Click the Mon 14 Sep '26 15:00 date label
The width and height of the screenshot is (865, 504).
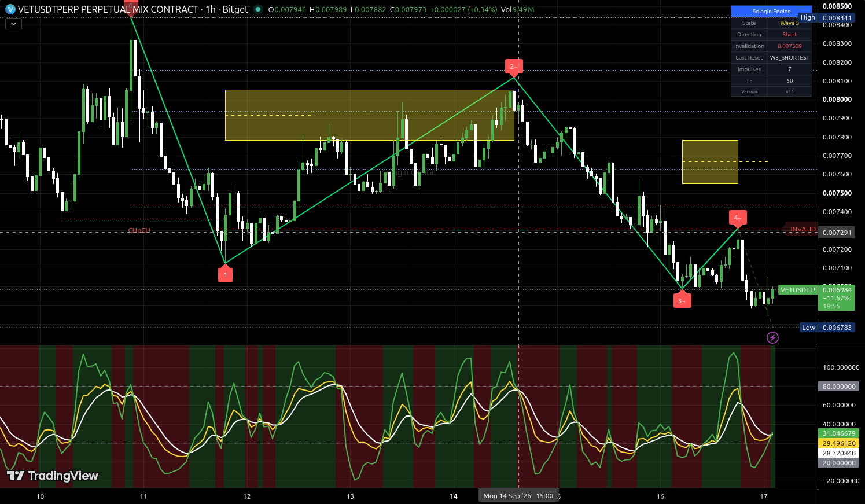(x=518, y=496)
